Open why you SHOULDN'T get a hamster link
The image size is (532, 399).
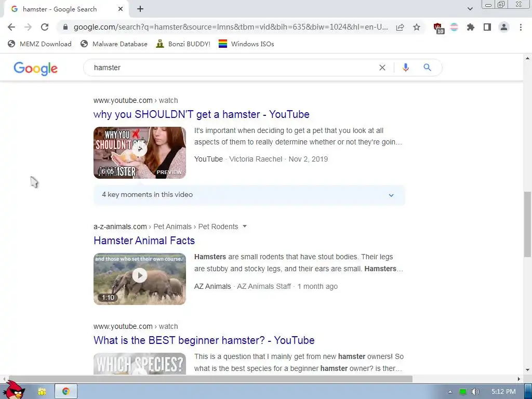coord(201,114)
